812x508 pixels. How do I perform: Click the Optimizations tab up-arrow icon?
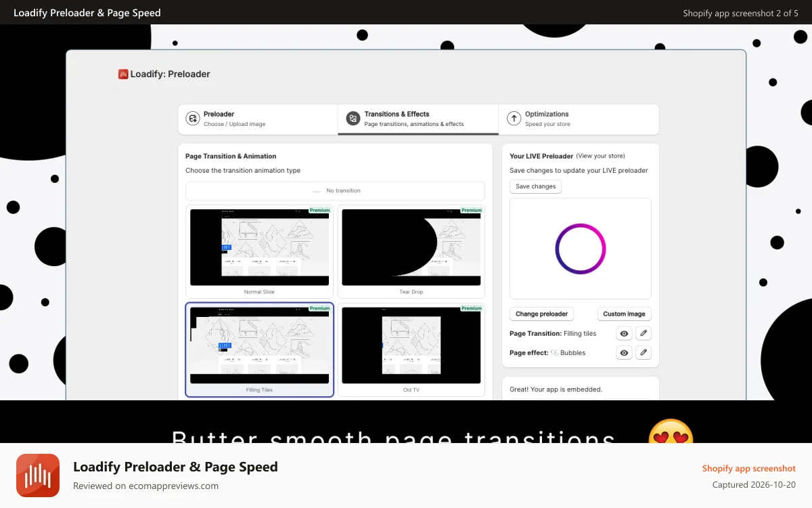(x=514, y=119)
